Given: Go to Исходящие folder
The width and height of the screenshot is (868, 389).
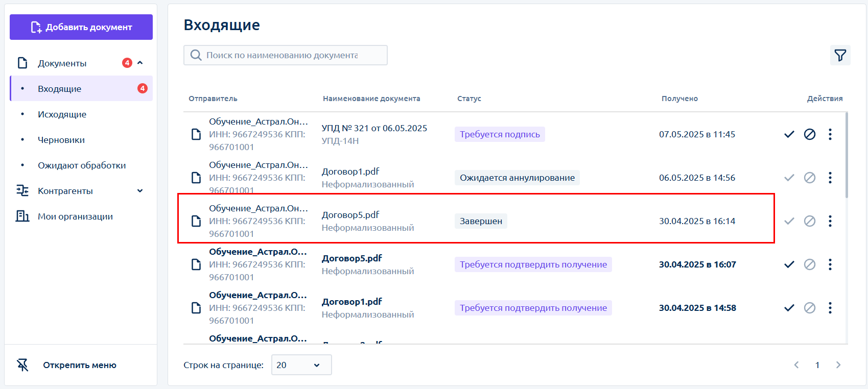Looking at the screenshot, I should [62, 114].
